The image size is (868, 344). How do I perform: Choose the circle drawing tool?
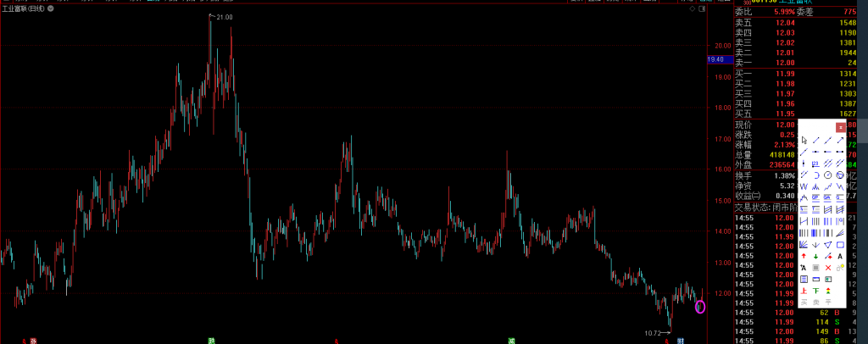pos(828,175)
